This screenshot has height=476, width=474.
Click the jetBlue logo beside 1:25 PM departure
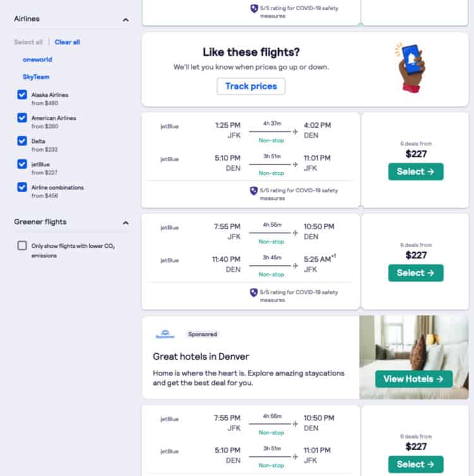[169, 126]
